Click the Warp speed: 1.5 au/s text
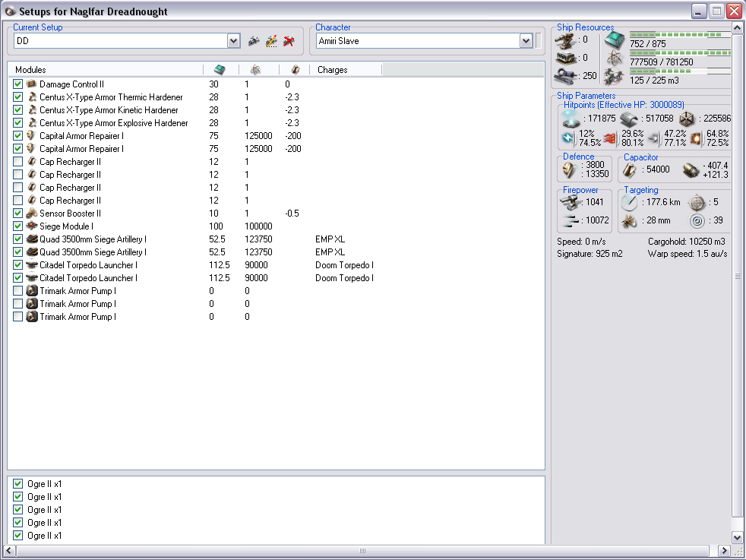 pos(688,254)
